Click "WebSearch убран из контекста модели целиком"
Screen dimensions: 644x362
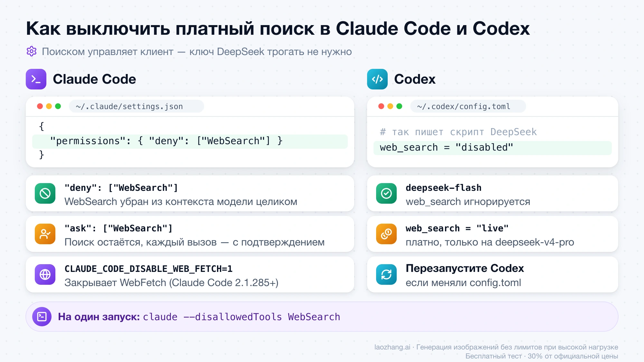point(181,202)
